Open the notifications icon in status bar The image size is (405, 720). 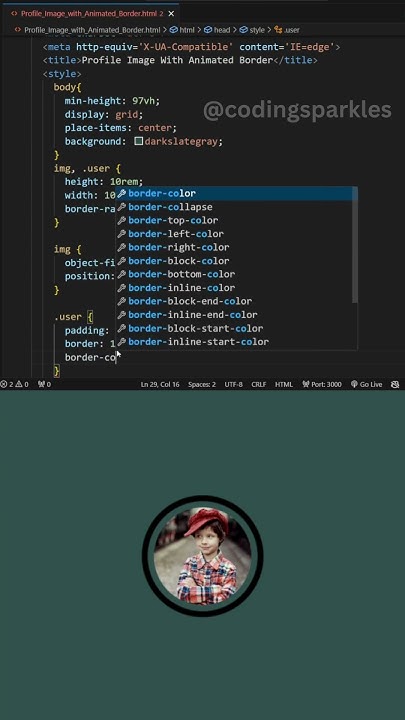[395, 384]
